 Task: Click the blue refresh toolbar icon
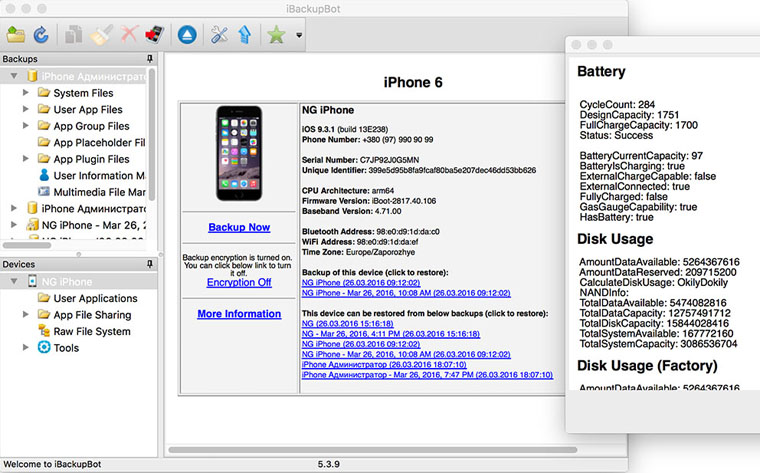click(x=41, y=35)
